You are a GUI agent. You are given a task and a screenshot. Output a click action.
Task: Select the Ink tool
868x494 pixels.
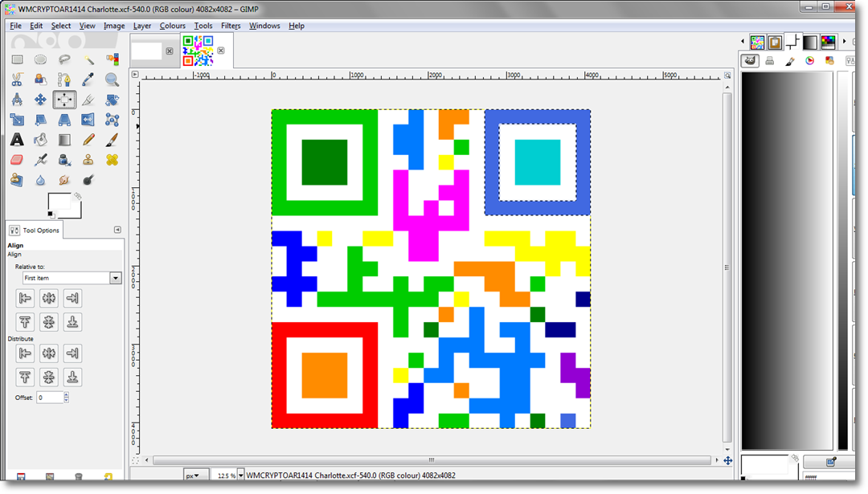tap(64, 160)
